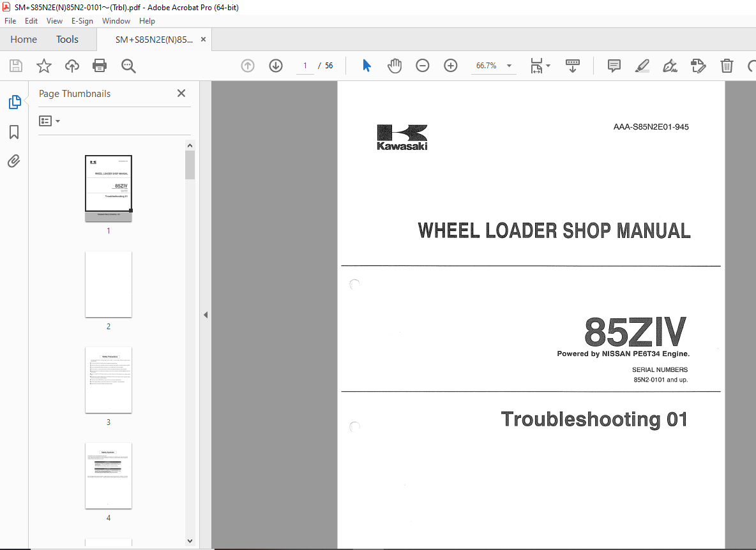
Task: Collapse the left navigation pane arrow
Action: pos(206,315)
